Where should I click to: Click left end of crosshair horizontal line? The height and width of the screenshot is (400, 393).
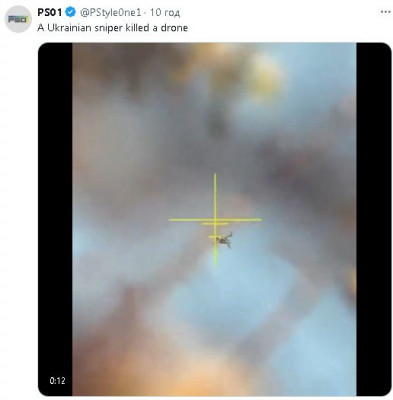171,220
